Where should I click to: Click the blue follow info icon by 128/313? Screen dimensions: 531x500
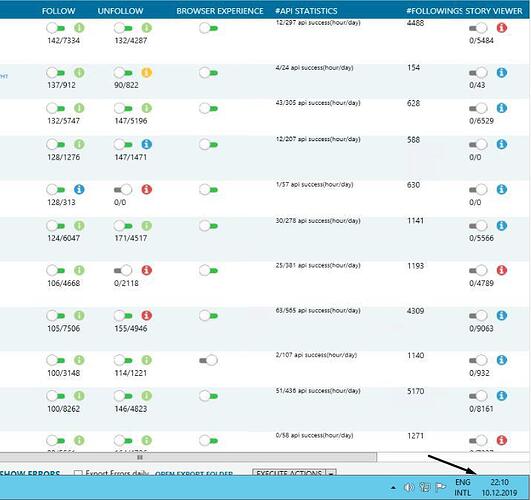pyautogui.click(x=79, y=189)
